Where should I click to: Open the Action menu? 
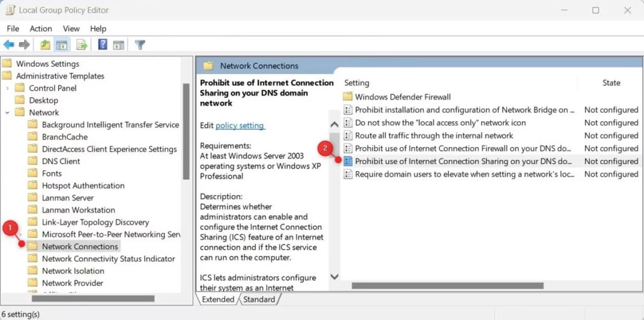pos(41,28)
